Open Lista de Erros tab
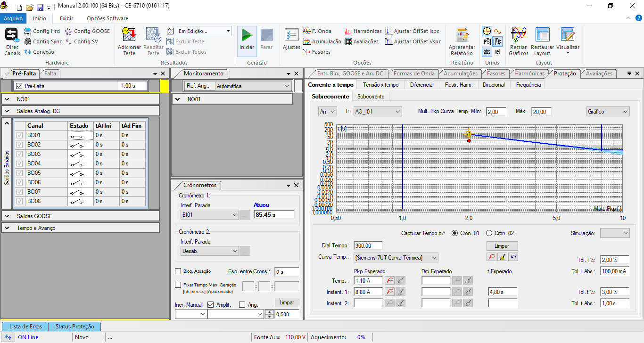This screenshot has height=343, width=644. click(25, 327)
